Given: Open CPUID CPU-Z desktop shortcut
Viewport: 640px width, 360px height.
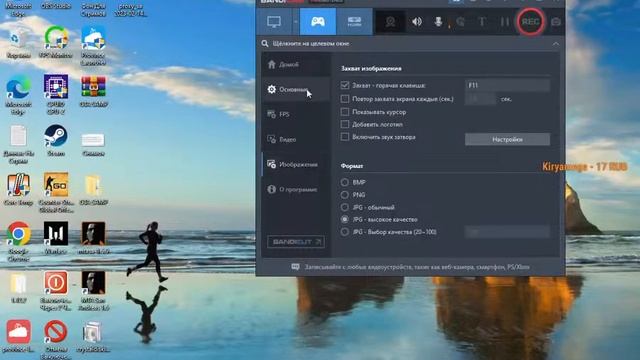Looking at the screenshot, I should click(56, 94).
